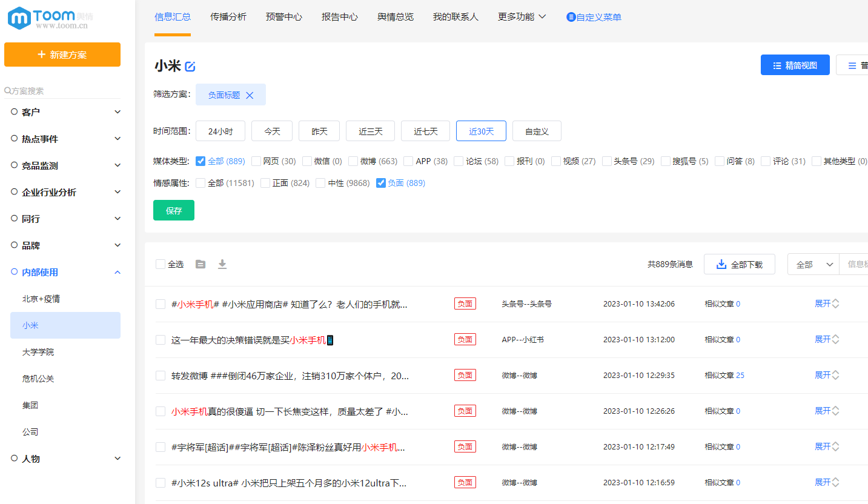
Task: Click the 新建方案 button
Action: [62, 55]
